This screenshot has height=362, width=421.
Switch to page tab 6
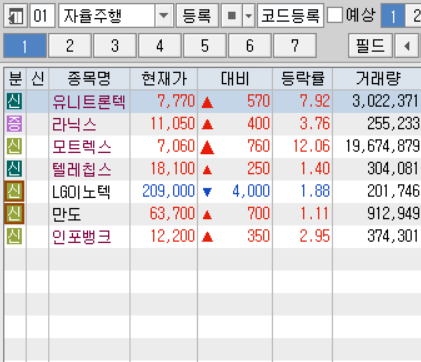(250, 46)
